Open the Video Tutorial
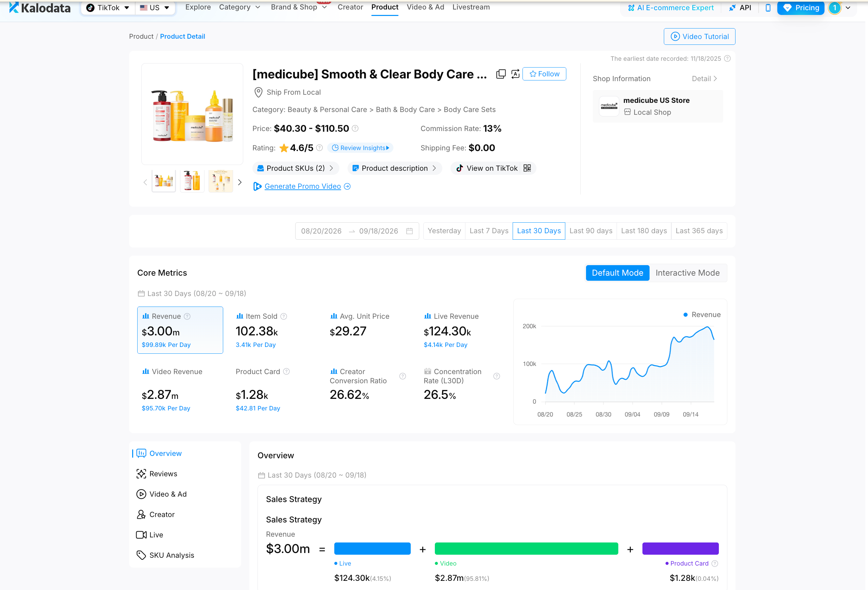The height and width of the screenshot is (590, 868). (699, 37)
